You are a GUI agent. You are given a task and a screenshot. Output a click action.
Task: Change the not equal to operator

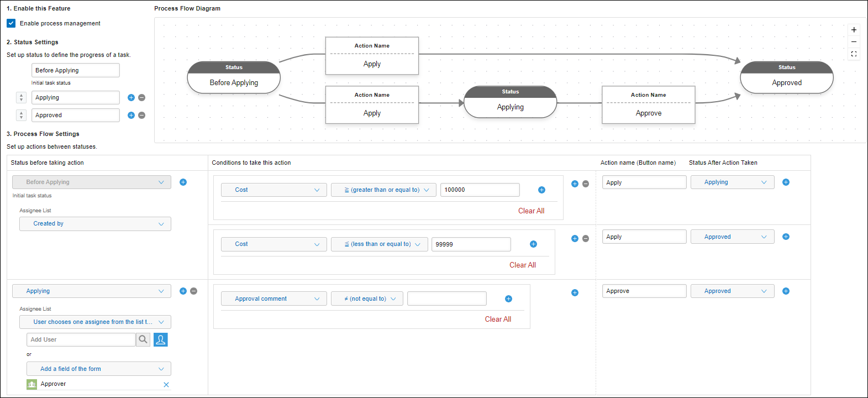click(x=367, y=298)
